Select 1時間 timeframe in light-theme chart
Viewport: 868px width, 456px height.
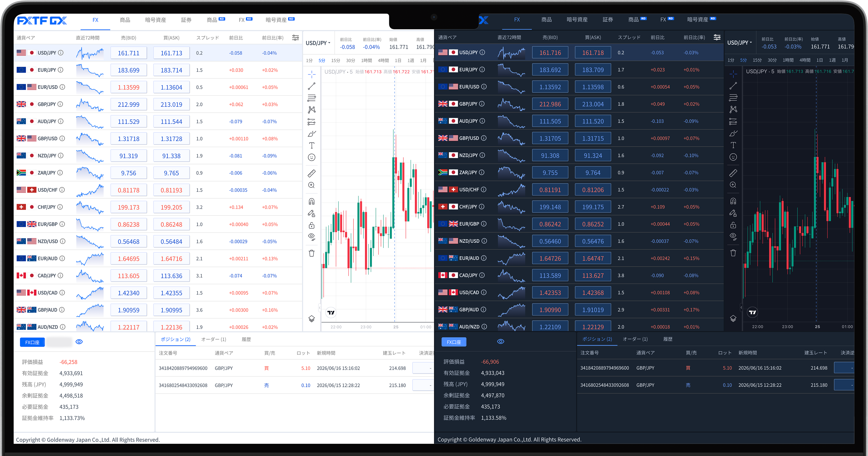coord(367,60)
